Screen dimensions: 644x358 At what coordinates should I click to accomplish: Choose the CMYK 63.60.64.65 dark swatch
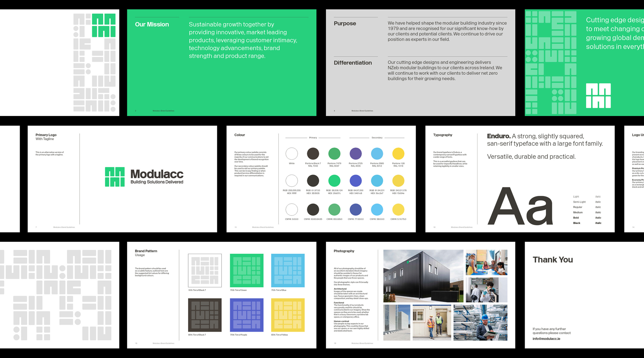[x=313, y=209]
